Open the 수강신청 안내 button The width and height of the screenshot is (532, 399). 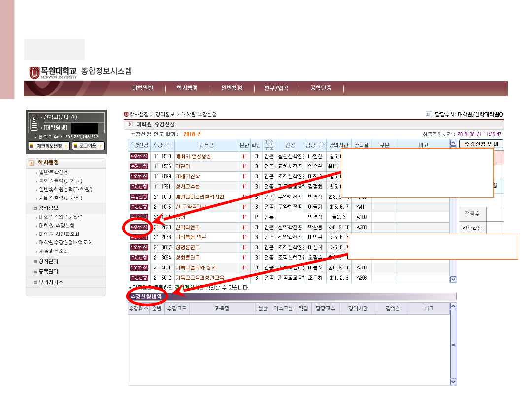click(x=481, y=144)
